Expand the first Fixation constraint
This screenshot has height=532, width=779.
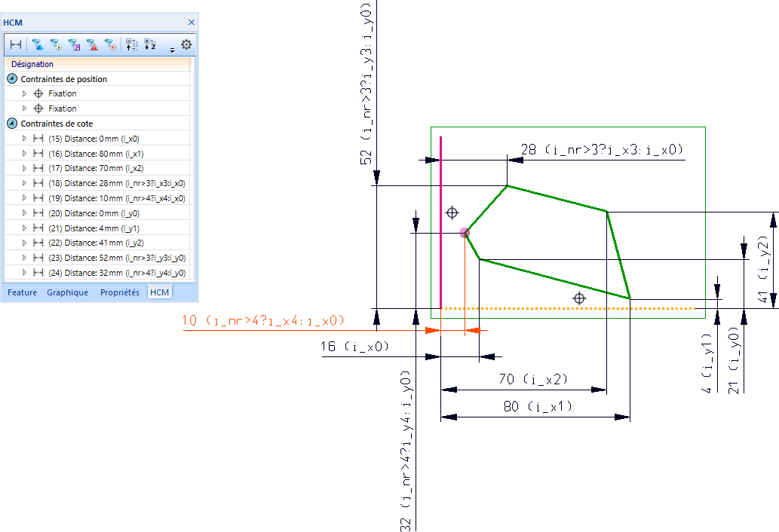click(x=24, y=93)
